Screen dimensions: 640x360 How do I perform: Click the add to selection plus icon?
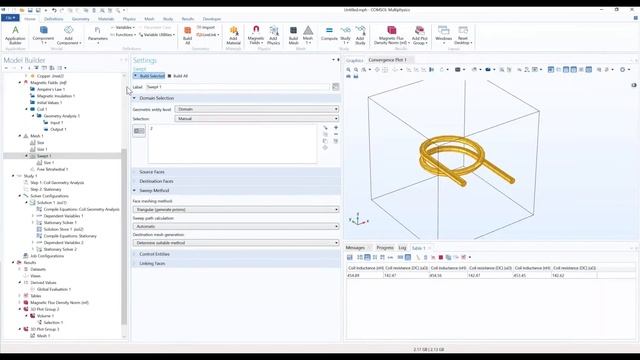pos(336,128)
